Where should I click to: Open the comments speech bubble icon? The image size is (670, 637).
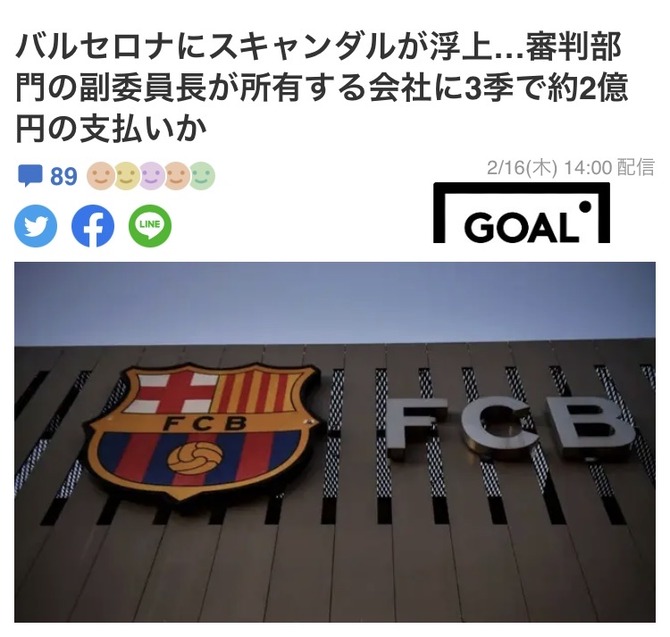(x=30, y=176)
